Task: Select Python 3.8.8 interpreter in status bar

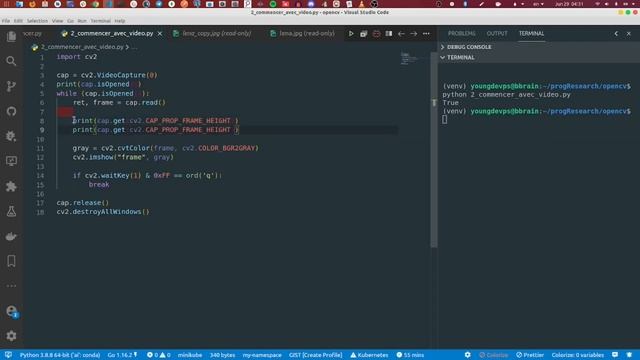Action: click(60, 355)
